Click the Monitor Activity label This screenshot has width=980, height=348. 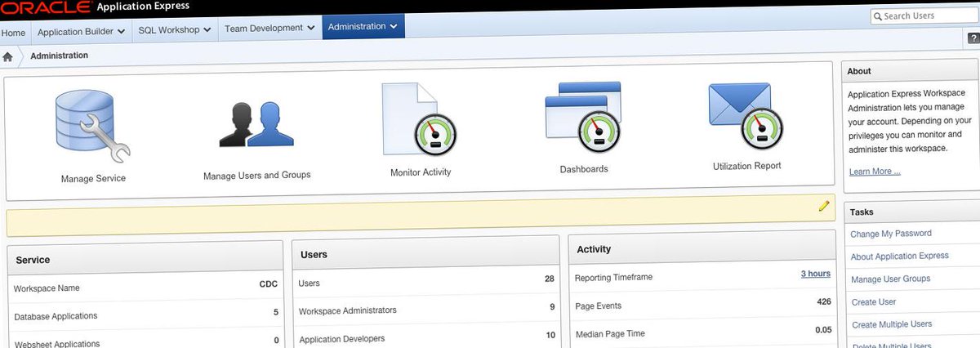421,172
